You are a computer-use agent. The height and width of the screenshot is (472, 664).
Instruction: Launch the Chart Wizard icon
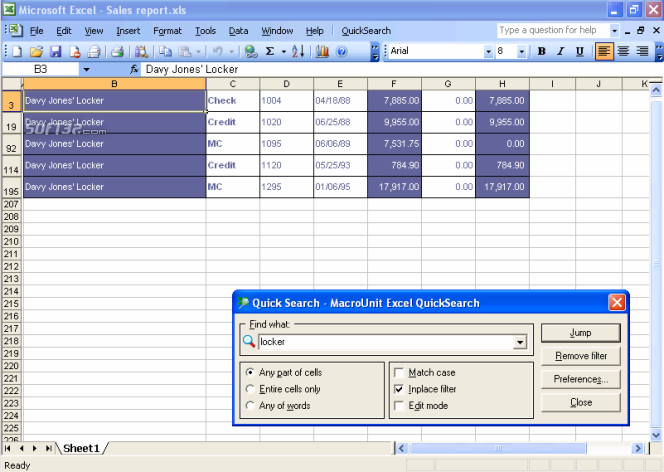322,52
